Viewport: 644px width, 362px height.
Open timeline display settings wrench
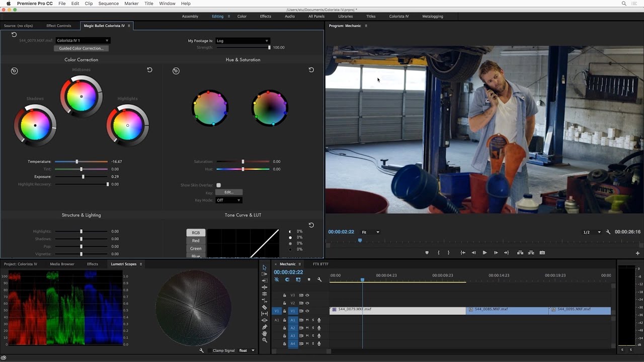(x=319, y=280)
